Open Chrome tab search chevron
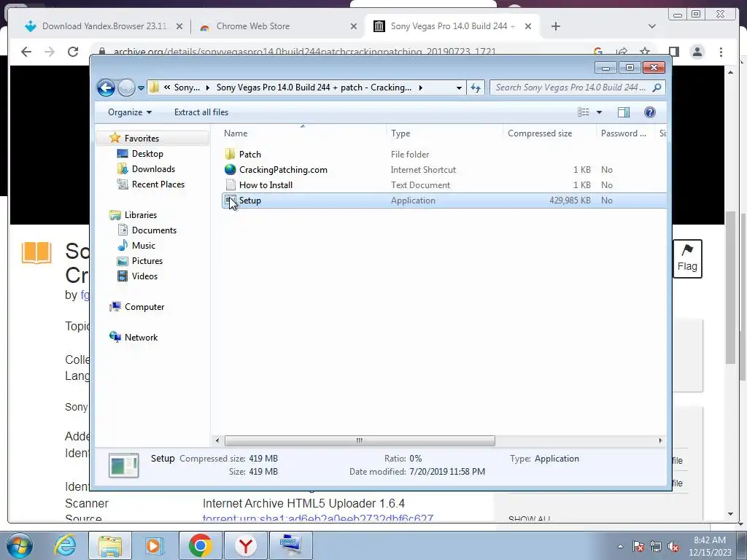This screenshot has width=747, height=560. [x=652, y=26]
